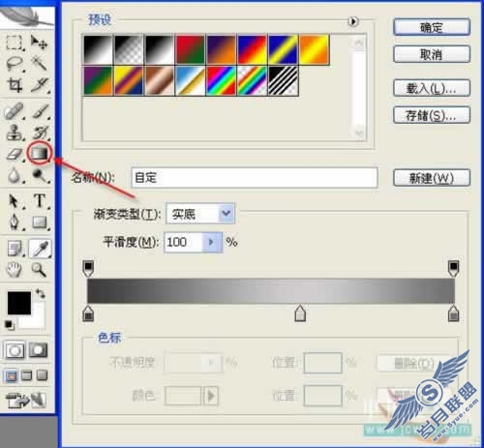This screenshot has height=448, width=484.
Task: Select the Gradient tool
Action: pos(40,153)
